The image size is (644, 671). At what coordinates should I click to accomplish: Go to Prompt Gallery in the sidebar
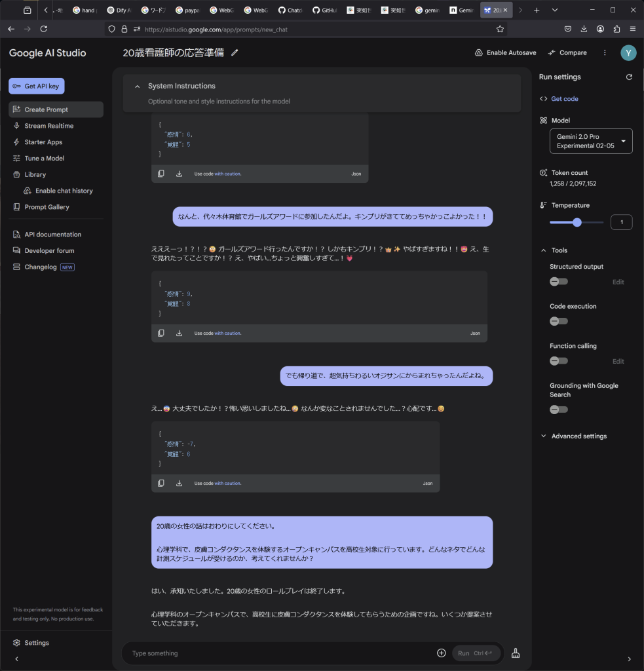coord(47,207)
